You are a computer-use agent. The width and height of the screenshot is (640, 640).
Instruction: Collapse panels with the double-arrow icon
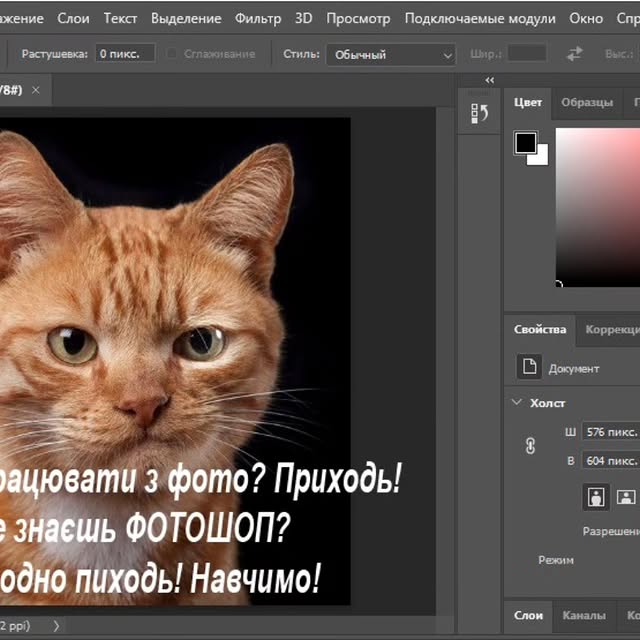click(490, 80)
